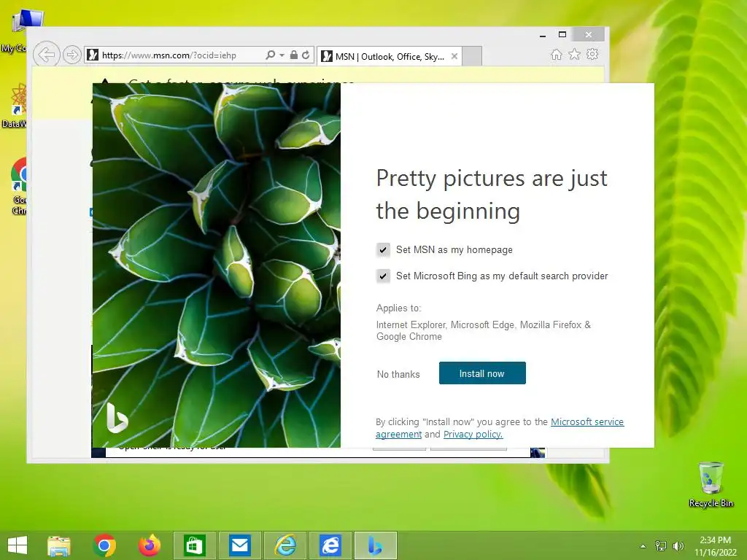Click No thanks
The width and height of the screenshot is (747, 560).
(x=398, y=374)
